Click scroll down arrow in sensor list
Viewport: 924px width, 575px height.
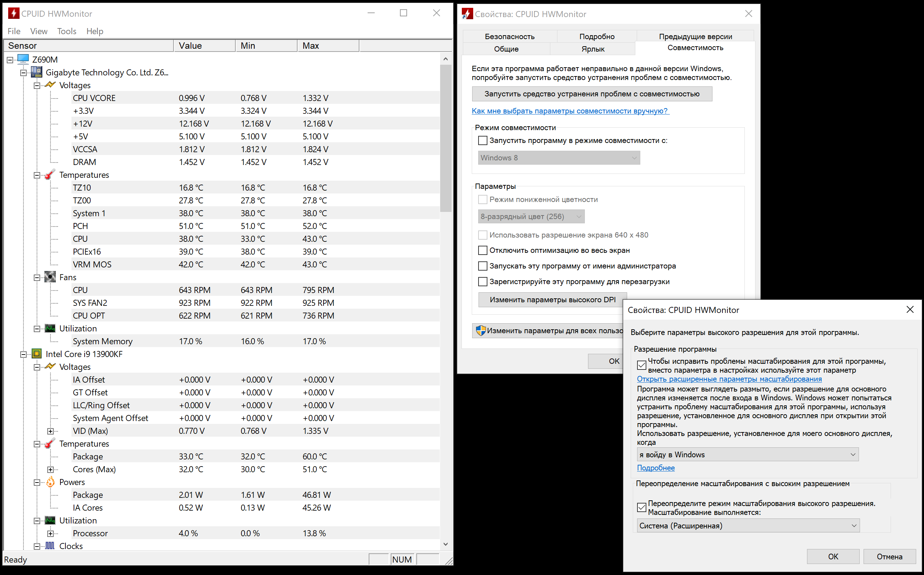445,544
